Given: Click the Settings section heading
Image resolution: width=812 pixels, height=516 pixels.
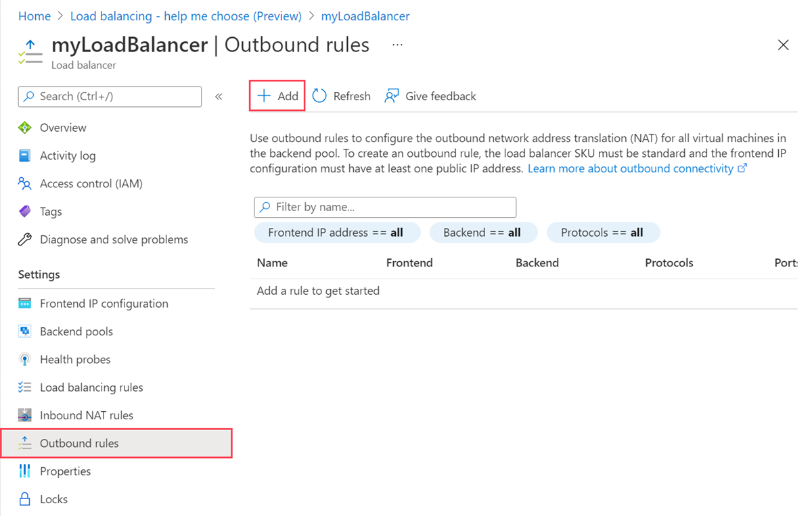Looking at the screenshot, I should 39,275.
